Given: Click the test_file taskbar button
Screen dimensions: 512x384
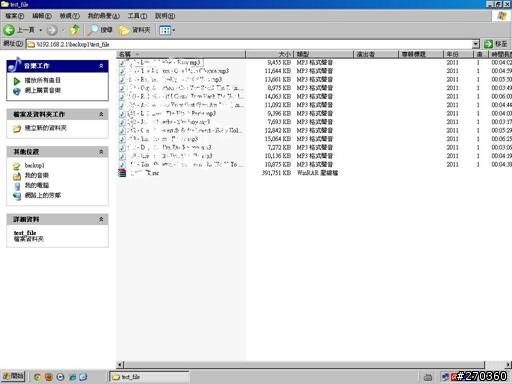Looking at the screenshot, I should pyautogui.click(x=149, y=377).
